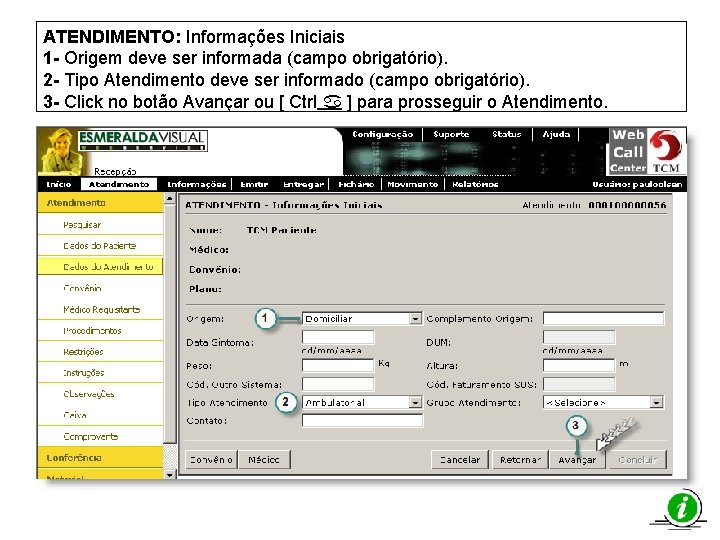Select the Atendimento tab in the navigation bar
Image resolution: width=720 pixels, height=540 pixels.
[x=119, y=184]
